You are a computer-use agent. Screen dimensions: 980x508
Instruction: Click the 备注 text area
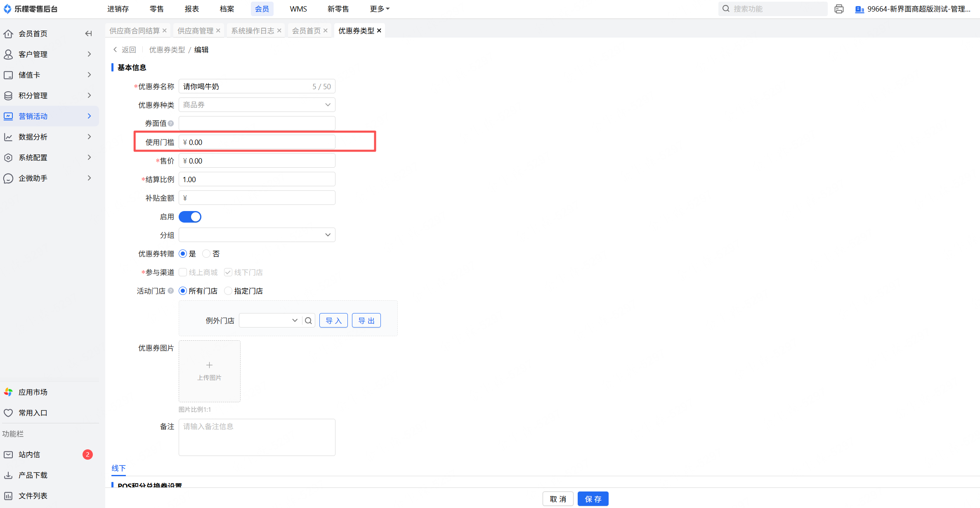pyautogui.click(x=257, y=437)
